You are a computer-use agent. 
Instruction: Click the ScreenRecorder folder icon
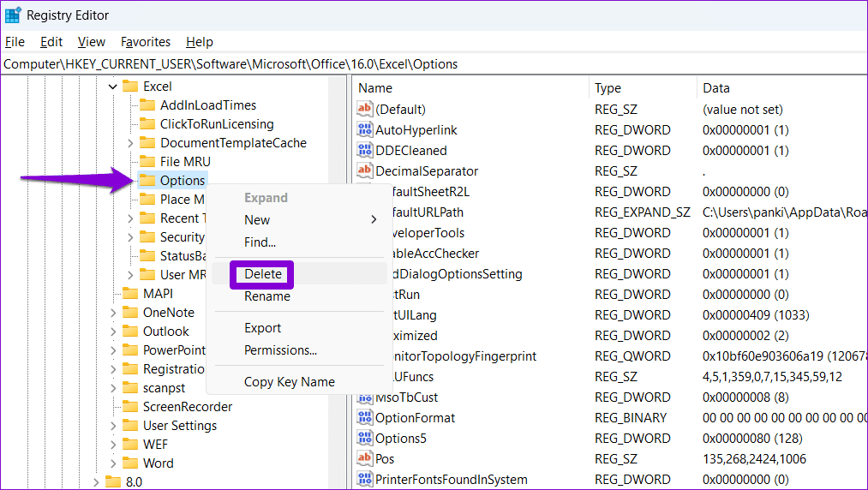point(130,406)
